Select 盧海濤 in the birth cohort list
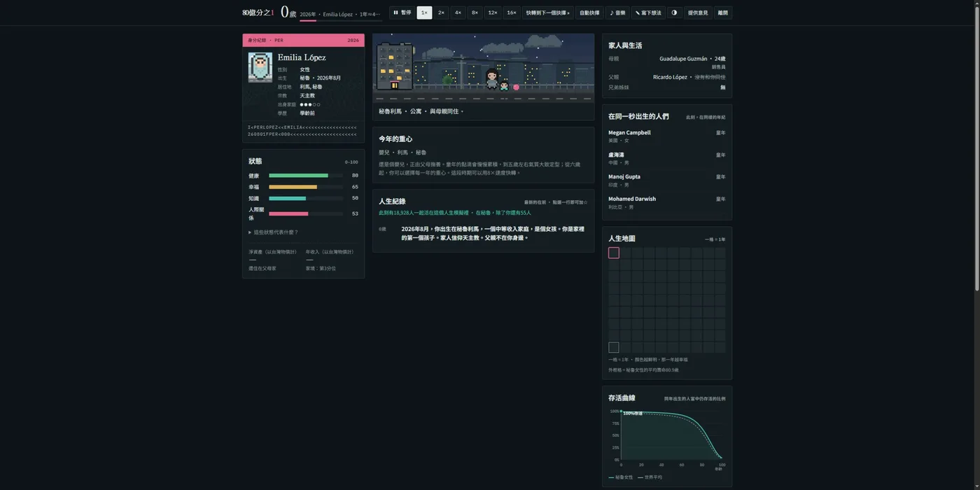 667,158
